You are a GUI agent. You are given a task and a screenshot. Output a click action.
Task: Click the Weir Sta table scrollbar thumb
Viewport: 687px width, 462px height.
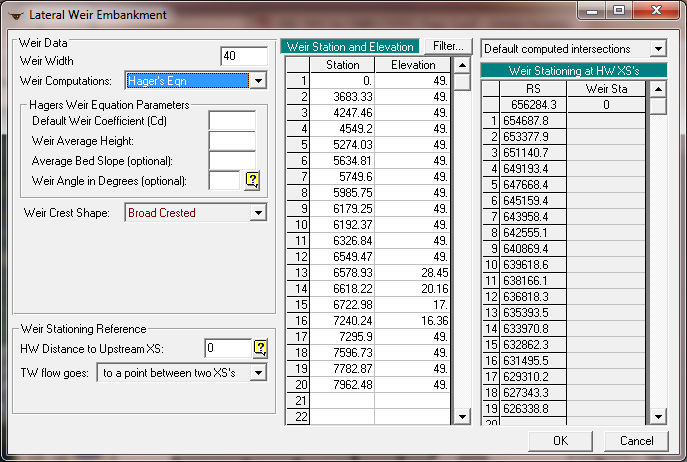click(658, 106)
